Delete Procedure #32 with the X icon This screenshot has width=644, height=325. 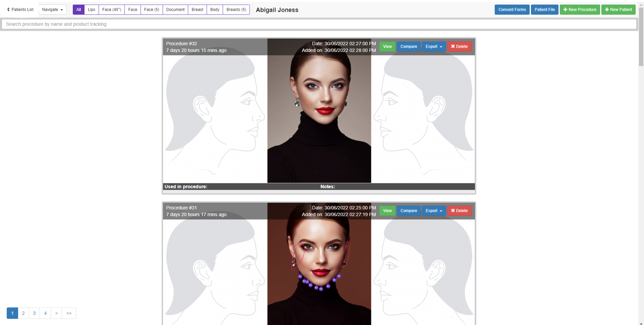coord(459,47)
